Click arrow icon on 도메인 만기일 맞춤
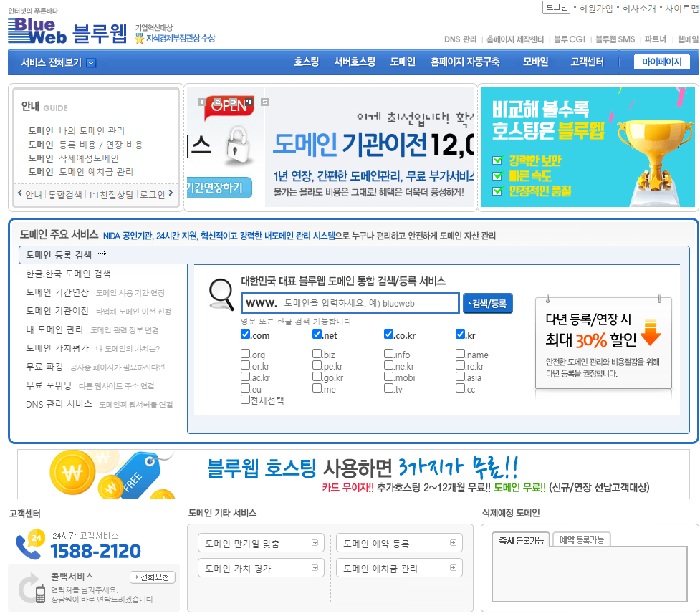This screenshot has width=700, height=616. [x=315, y=543]
